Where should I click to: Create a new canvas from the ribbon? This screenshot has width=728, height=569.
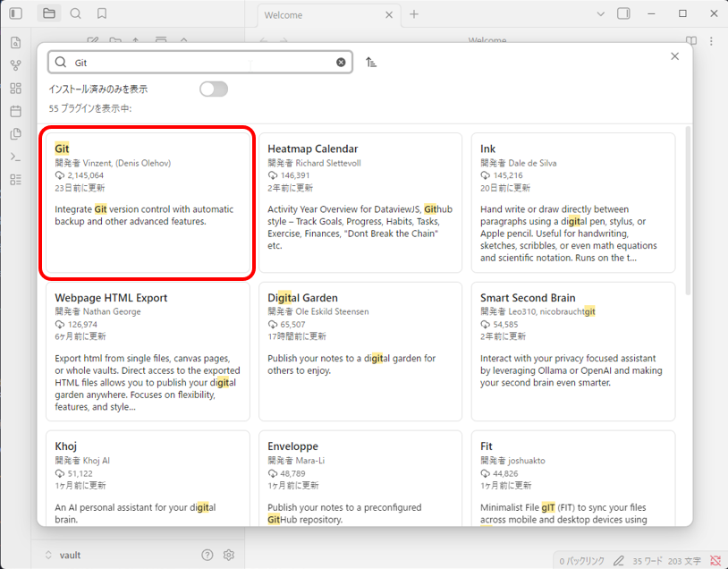coord(15,89)
